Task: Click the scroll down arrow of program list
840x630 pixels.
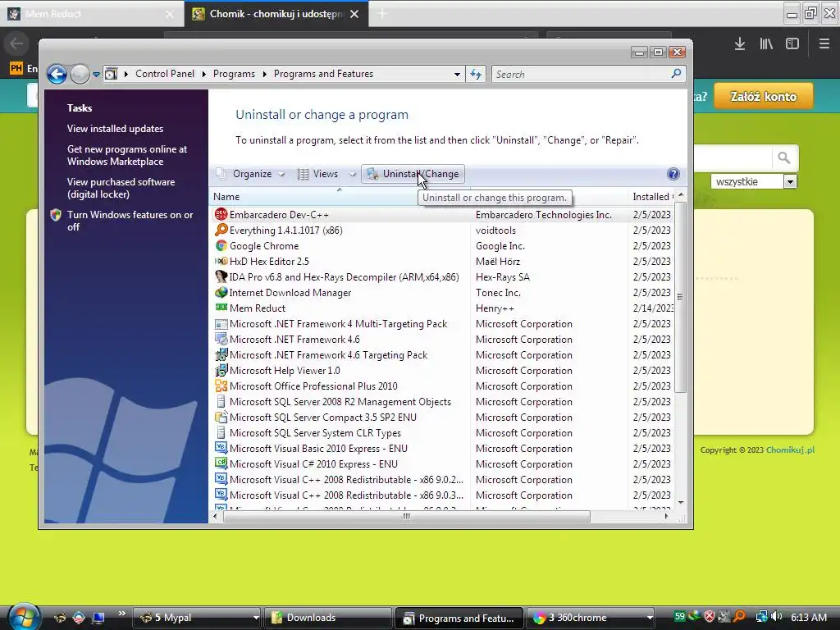Action: tap(680, 503)
